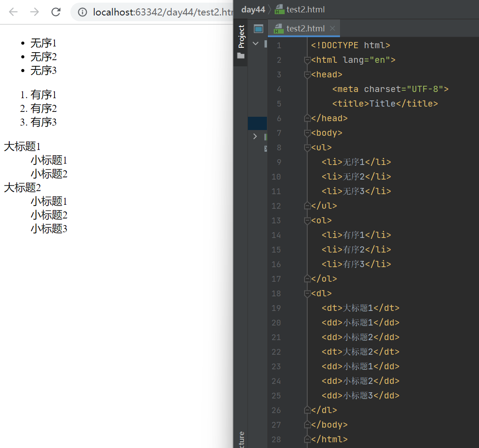Click 有序2 in the browser page
The height and width of the screenshot is (448, 479).
(43, 108)
